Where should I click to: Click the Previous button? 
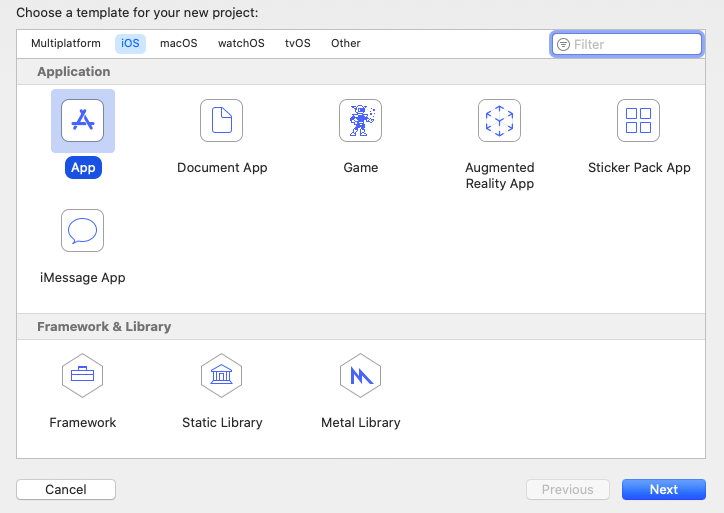pyautogui.click(x=568, y=489)
